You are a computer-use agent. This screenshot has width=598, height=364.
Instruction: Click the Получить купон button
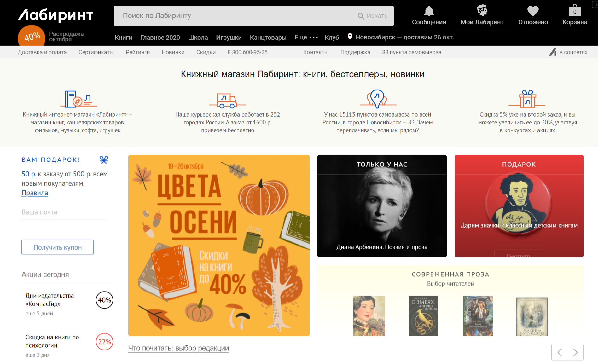[57, 247]
